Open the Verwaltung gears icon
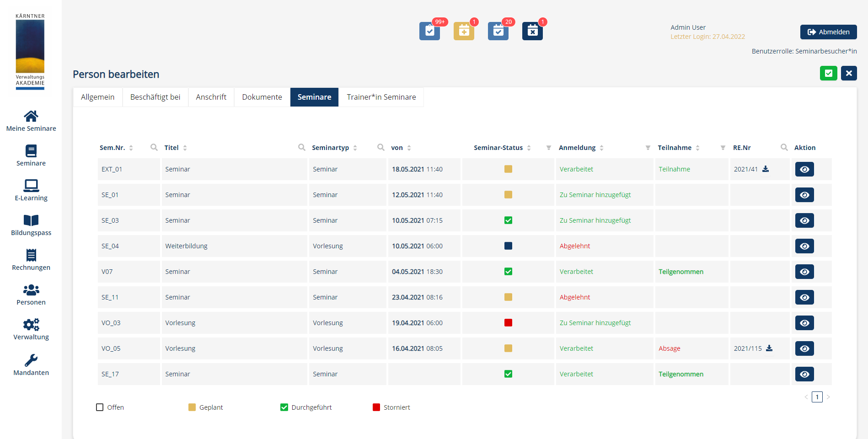 coord(31,325)
